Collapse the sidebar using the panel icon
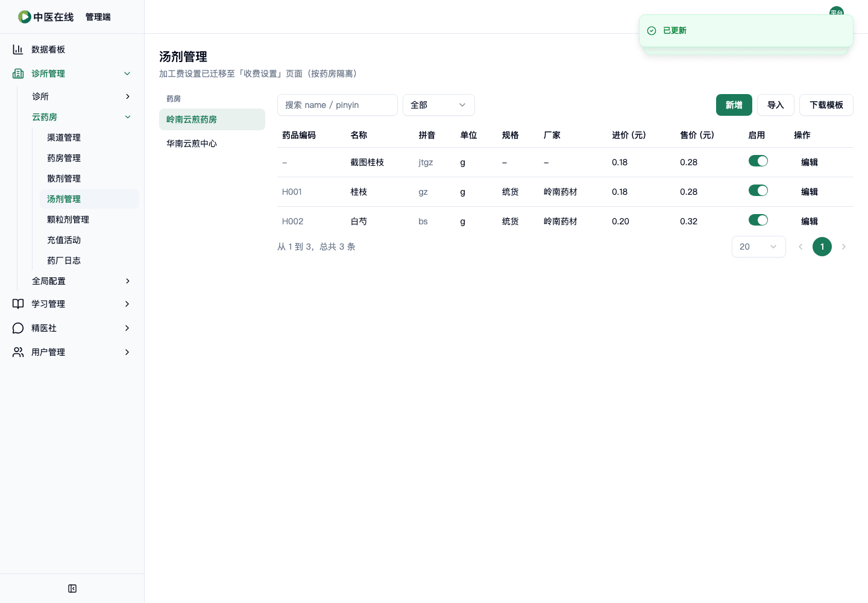Screen dimensions: 868x603 pyautogui.click(x=72, y=589)
